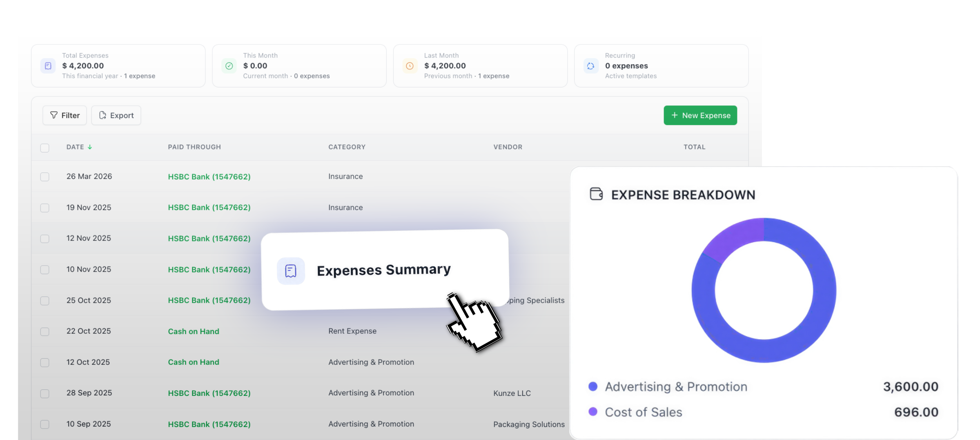The width and height of the screenshot is (980, 440).
Task: Create a New Expense
Action: click(700, 115)
